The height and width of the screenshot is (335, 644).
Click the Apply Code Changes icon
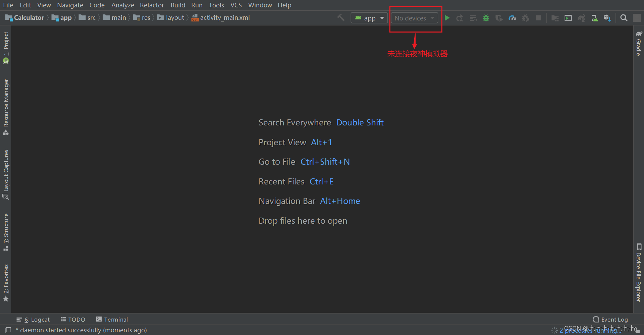(473, 18)
